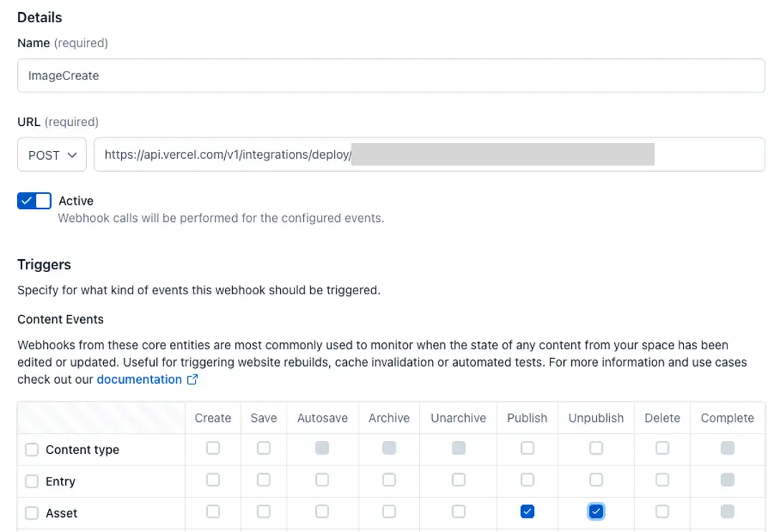Open the documentation link
This screenshot has height=532, width=774.
(x=139, y=379)
